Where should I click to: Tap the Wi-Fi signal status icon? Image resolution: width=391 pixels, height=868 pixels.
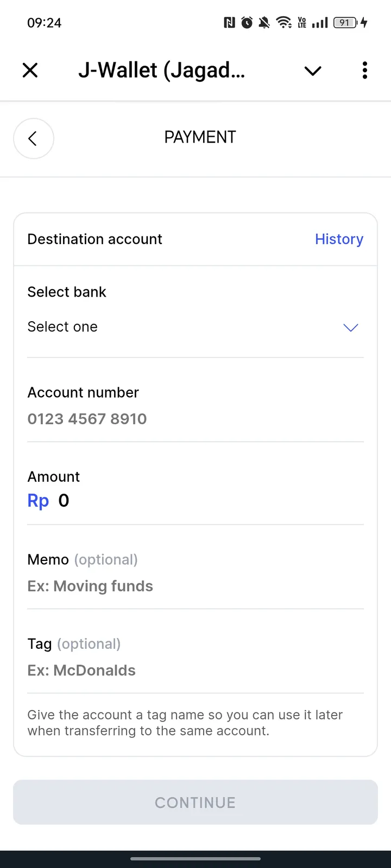(x=283, y=23)
